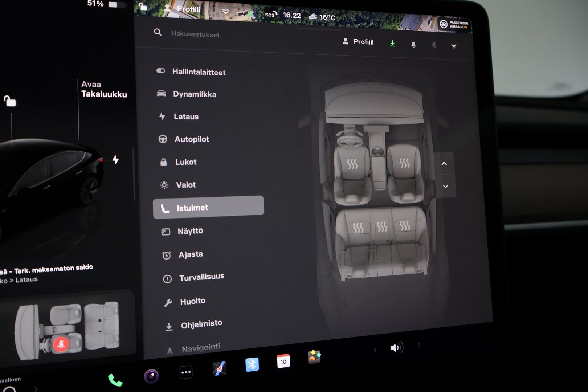The width and height of the screenshot is (588, 392).
Task: Toggle the front passenger seat heater
Action: pyautogui.click(x=404, y=163)
